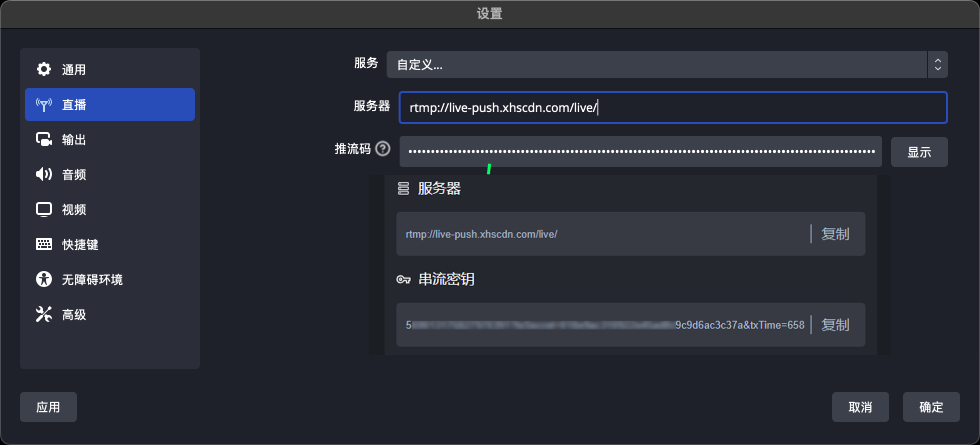Viewport: 980px width, 445px height.
Task: Click the 推流码 password input field
Action: coord(640,151)
